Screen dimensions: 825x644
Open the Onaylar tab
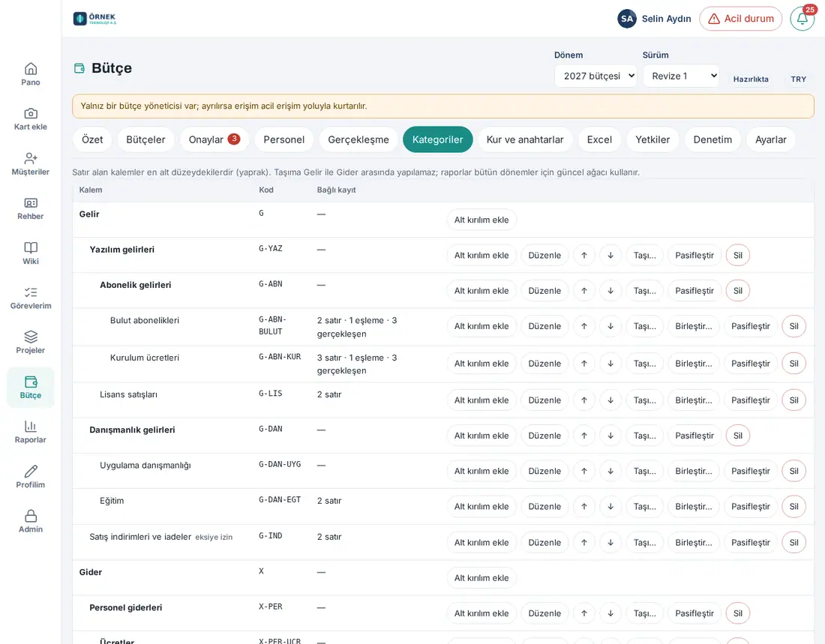coord(214,139)
